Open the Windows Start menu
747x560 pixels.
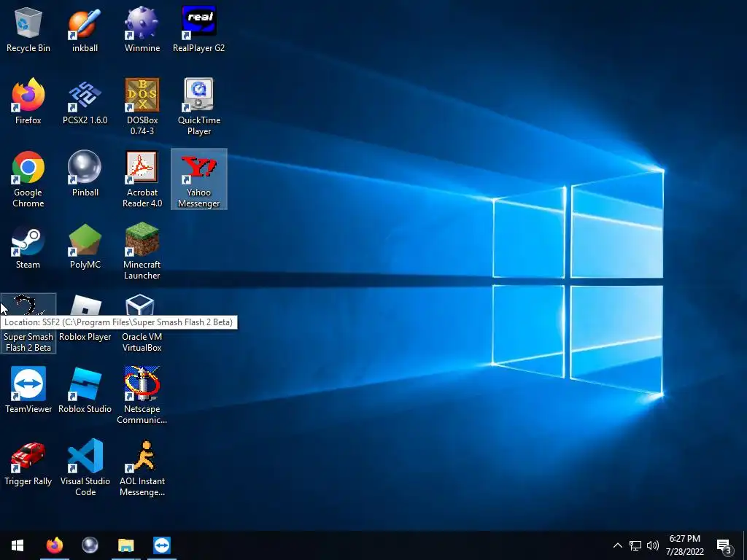point(18,545)
